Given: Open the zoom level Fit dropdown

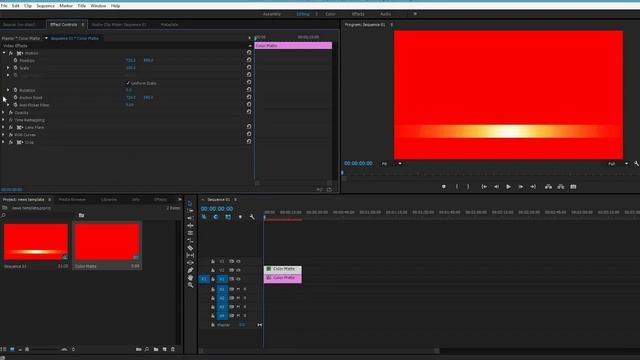Looking at the screenshot, I should click(391, 164).
